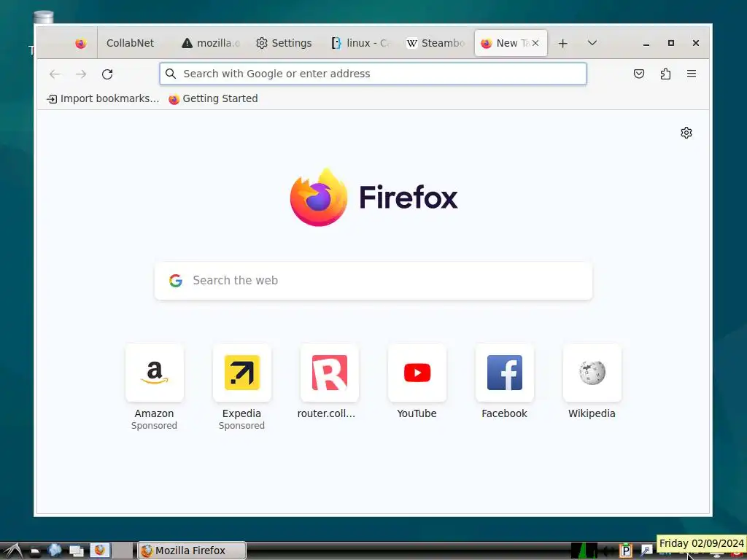
Task: Maximize the Firefox window
Action: (671, 43)
